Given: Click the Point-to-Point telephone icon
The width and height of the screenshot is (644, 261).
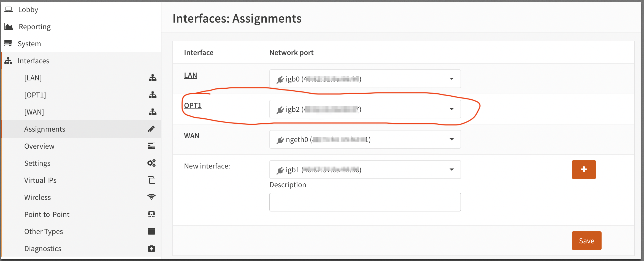Looking at the screenshot, I should click(151, 214).
